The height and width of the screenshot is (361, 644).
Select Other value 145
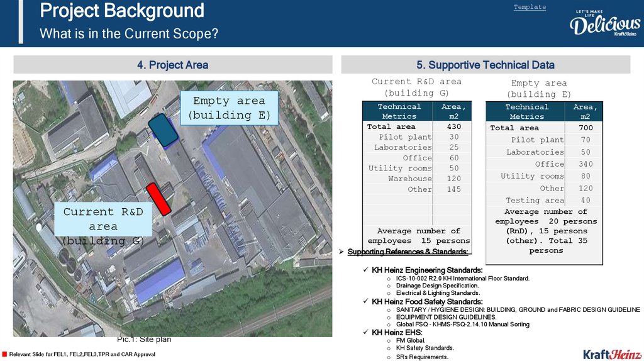(x=454, y=189)
